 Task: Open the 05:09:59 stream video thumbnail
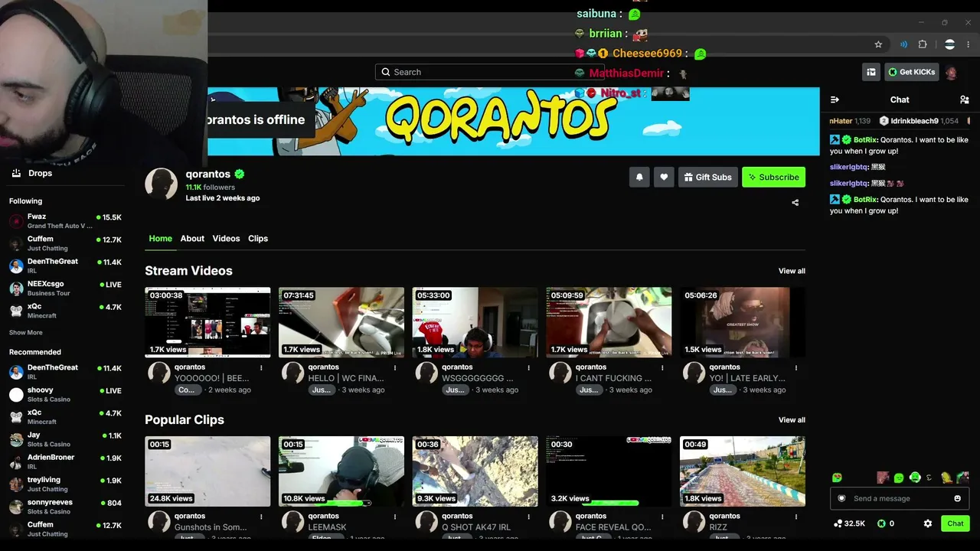click(609, 322)
